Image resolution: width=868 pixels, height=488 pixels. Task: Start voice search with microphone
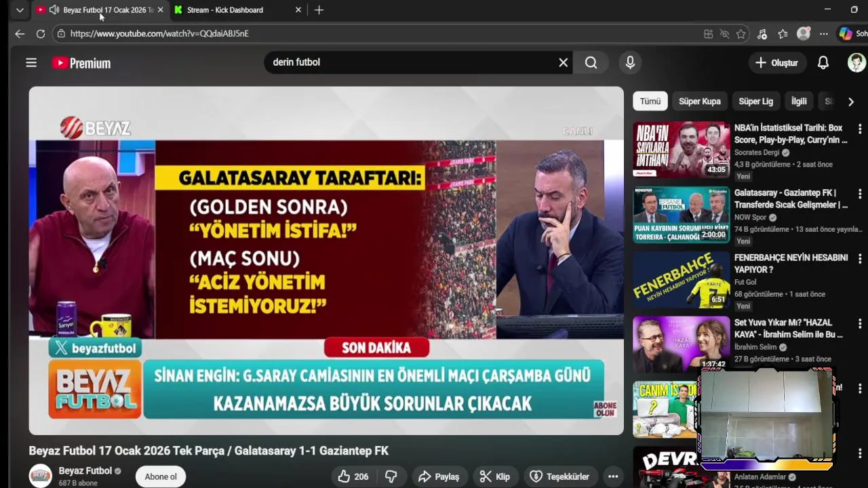coord(630,62)
